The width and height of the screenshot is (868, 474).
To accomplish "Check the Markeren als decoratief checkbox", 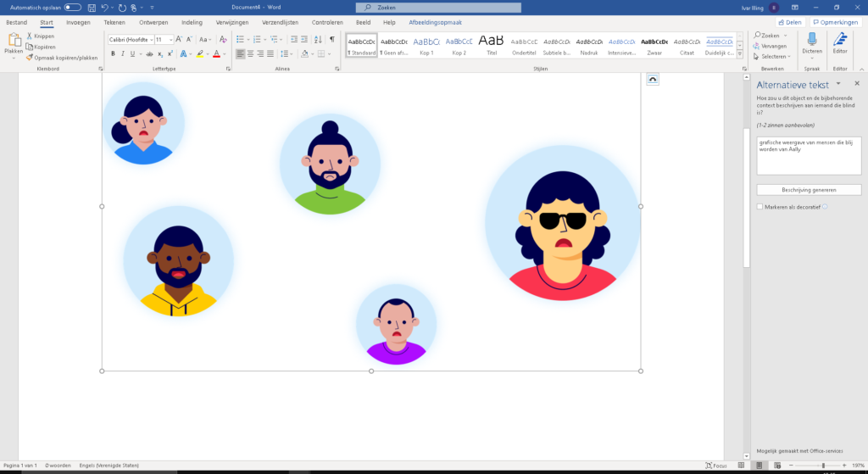I will (759, 206).
